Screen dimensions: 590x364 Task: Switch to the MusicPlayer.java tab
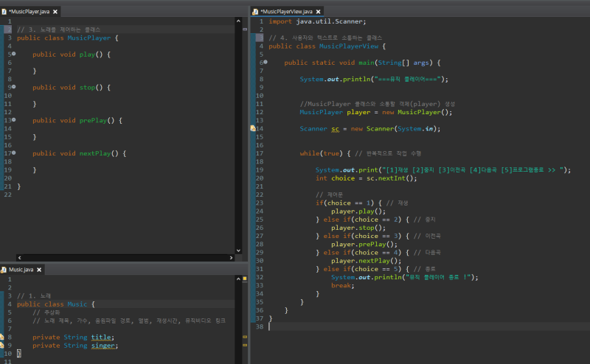(29, 12)
